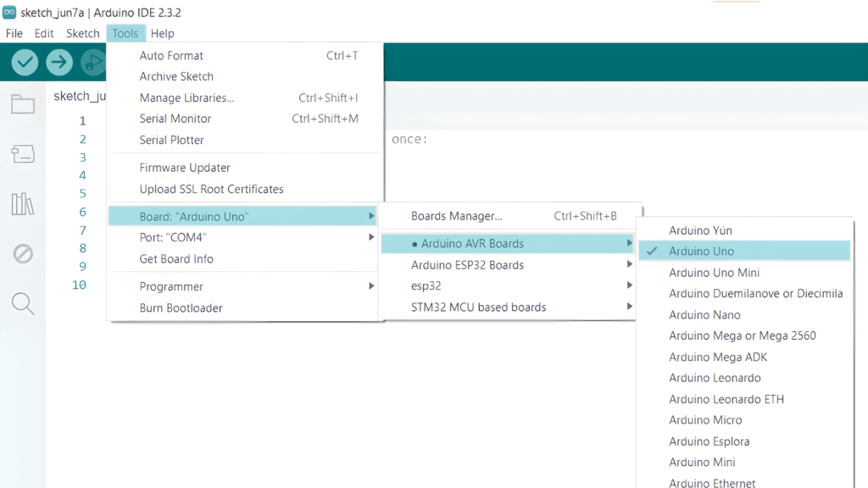Select Serial Monitor from Tools menu

175,119
